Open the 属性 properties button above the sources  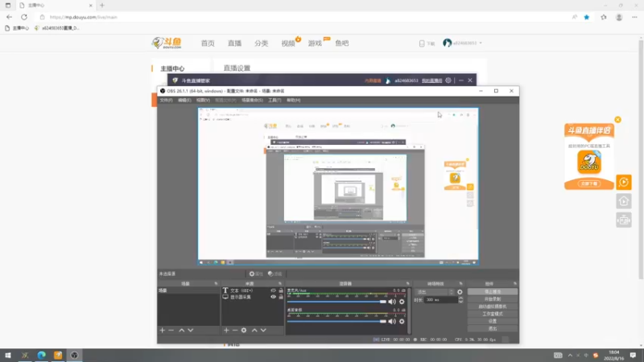[x=256, y=274]
